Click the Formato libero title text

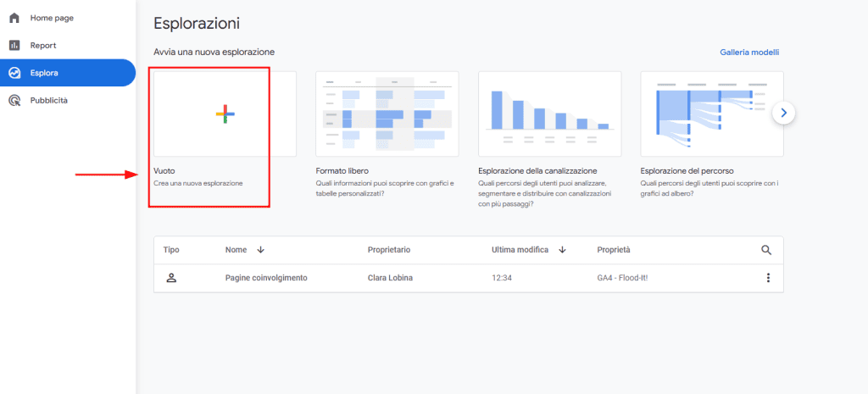(342, 171)
